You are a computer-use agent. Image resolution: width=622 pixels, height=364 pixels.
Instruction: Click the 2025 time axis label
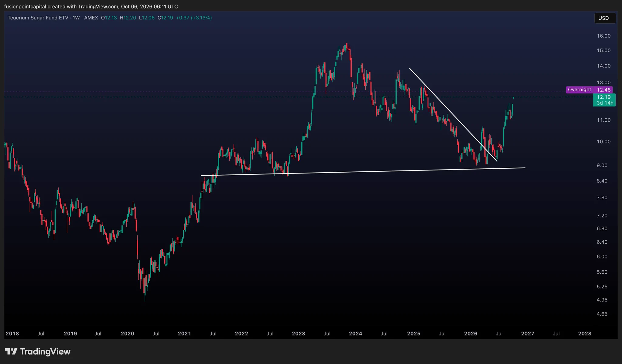pos(414,334)
